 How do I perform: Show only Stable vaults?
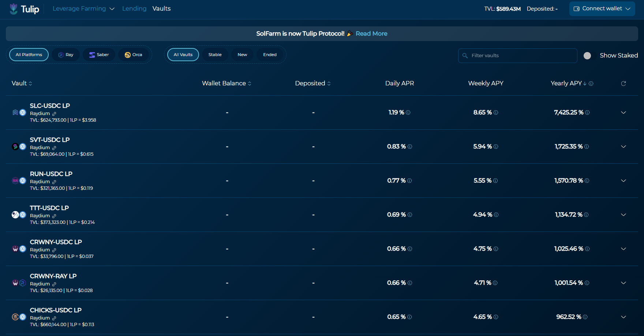[x=215, y=55]
